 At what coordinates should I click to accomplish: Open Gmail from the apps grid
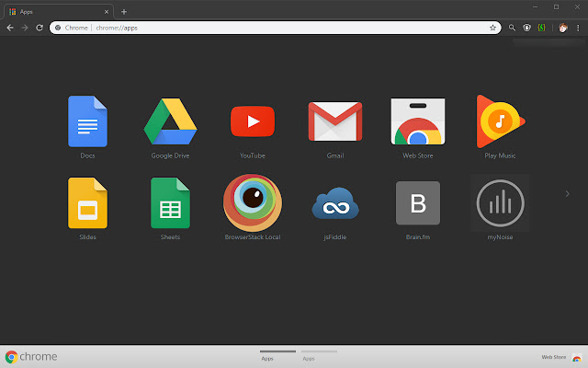click(335, 121)
